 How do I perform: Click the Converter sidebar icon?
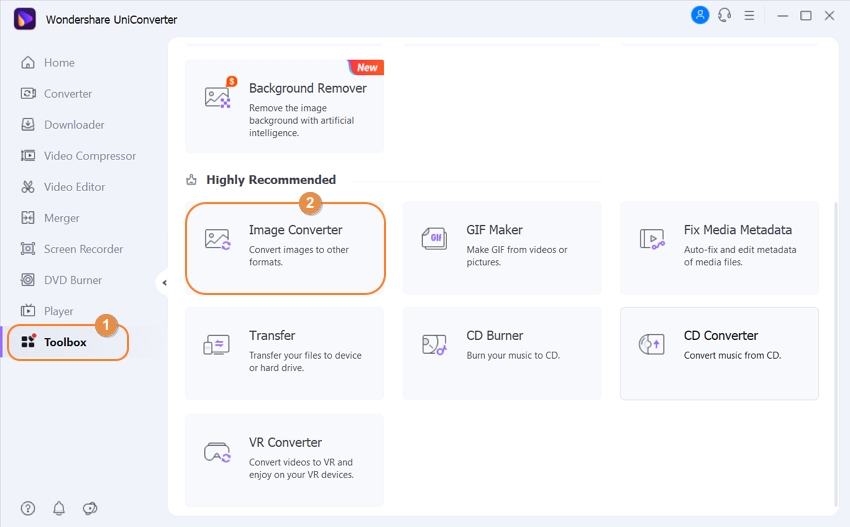(x=28, y=94)
